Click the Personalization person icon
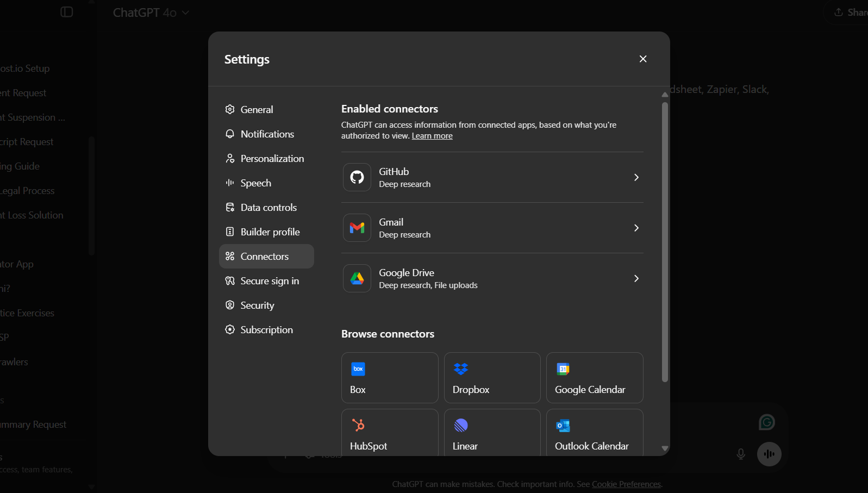This screenshot has width=868, height=493. (230, 158)
